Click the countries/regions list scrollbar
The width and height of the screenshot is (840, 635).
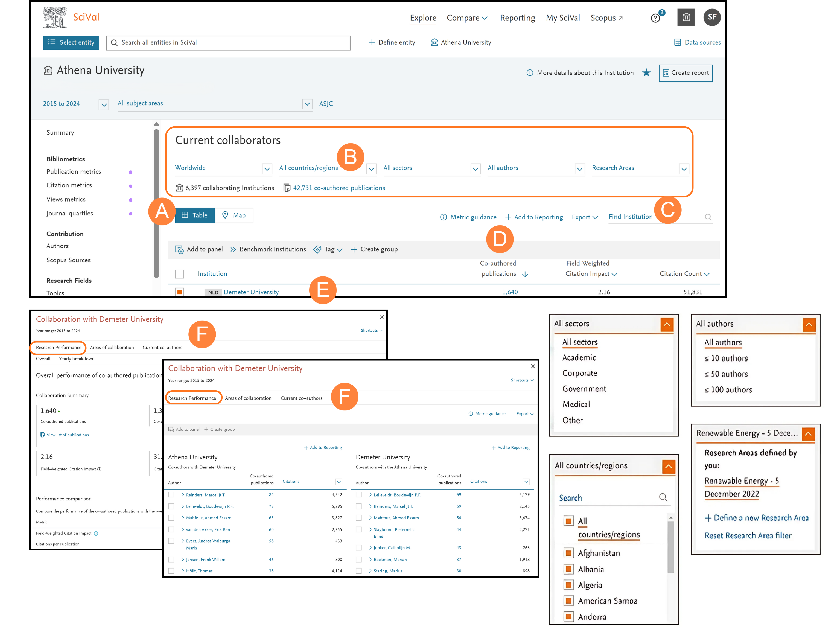click(671, 547)
